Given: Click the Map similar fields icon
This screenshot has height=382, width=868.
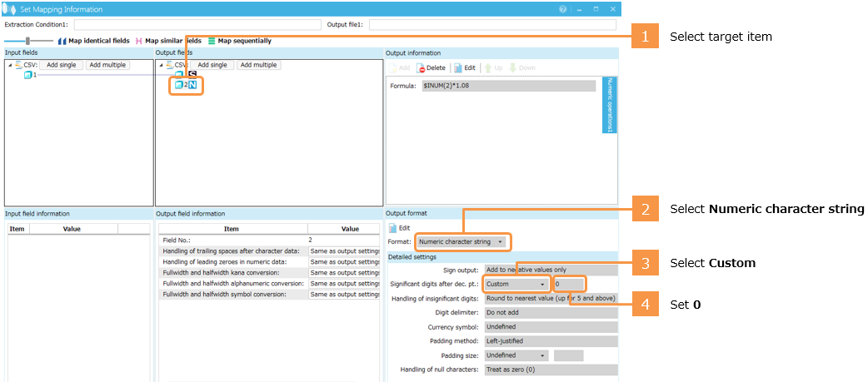Looking at the screenshot, I should (138, 41).
